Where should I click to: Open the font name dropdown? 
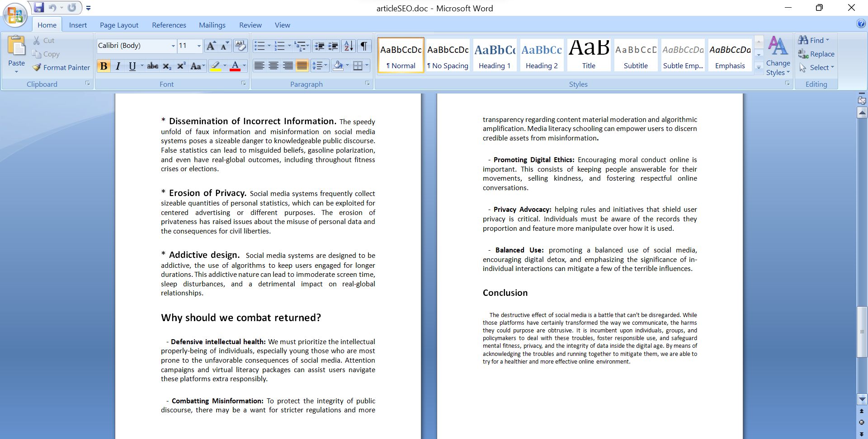[x=173, y=46]
